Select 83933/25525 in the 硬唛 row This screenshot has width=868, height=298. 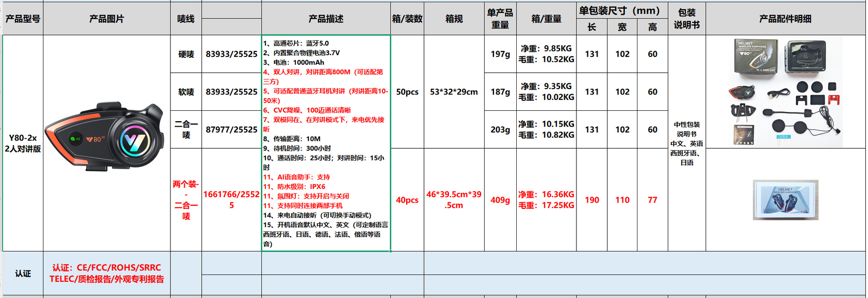[x=231, y=54]
